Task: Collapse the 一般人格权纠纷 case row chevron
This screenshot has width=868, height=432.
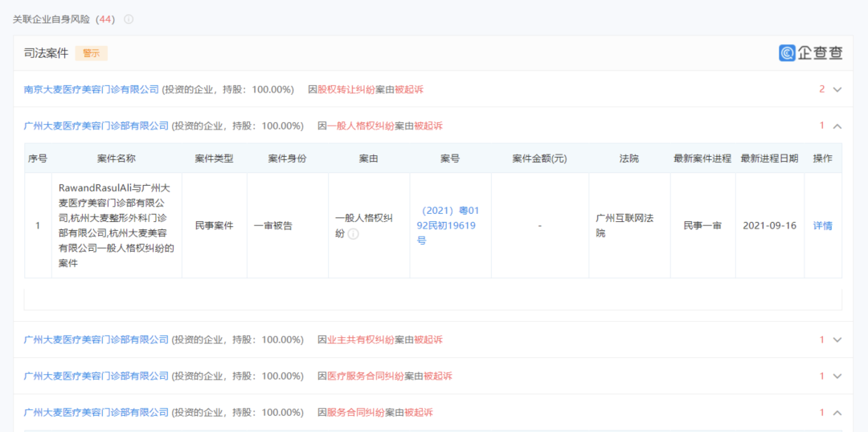Action: (837, 126)
